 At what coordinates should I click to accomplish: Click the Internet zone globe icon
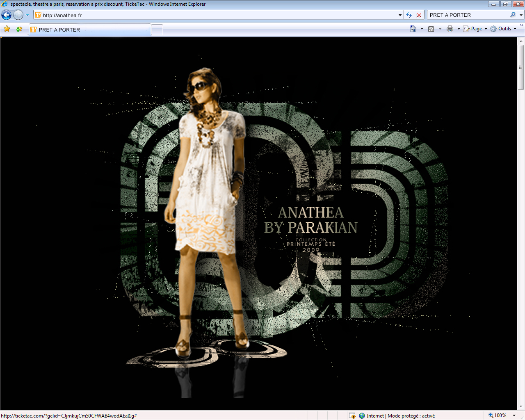click(x=362, y=415)
